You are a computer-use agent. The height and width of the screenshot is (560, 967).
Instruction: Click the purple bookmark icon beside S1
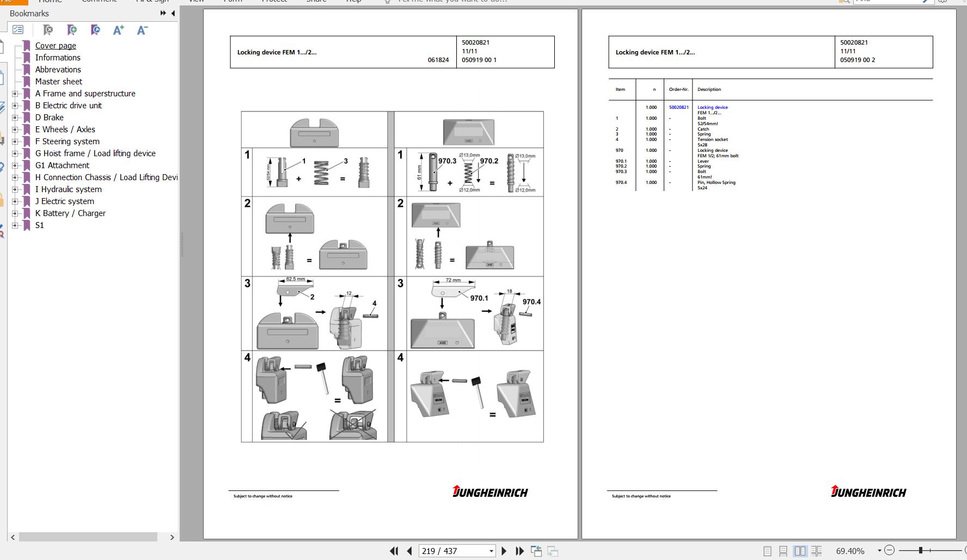point(27,225)
